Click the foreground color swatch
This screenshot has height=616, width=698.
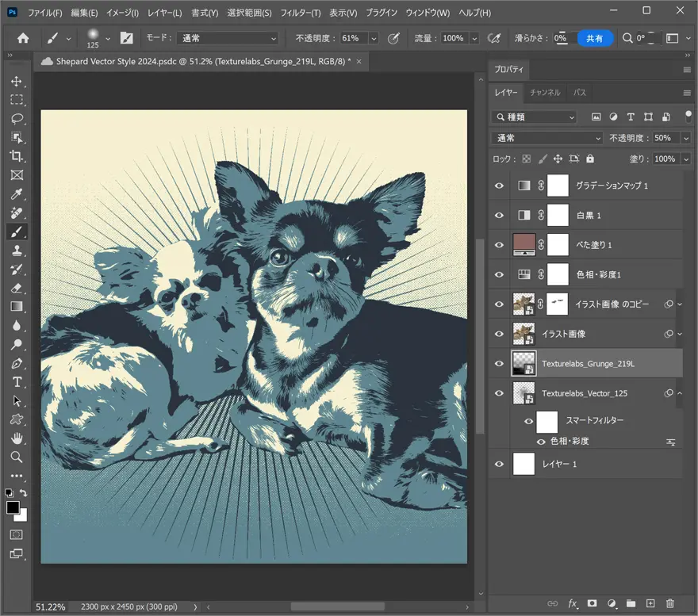(13, 507)
